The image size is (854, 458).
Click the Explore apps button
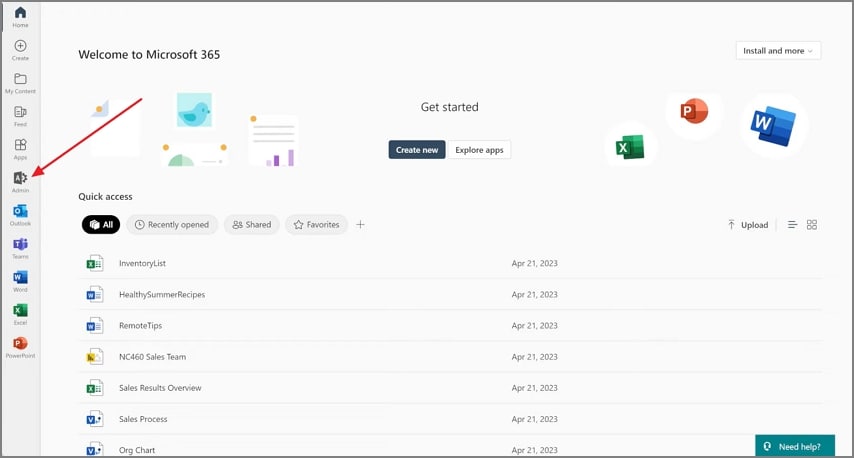pyautogui.click(x=479, y=150)
